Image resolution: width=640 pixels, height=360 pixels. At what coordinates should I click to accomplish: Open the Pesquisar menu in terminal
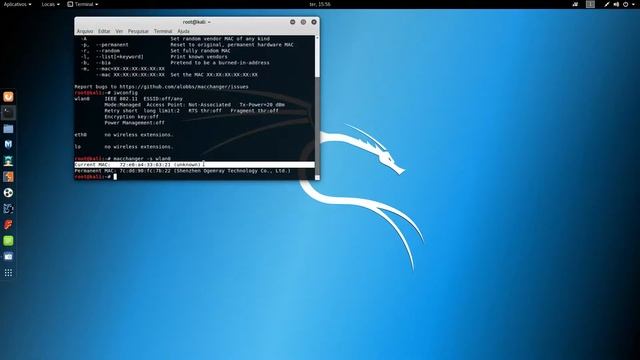[x=138, y=31]
